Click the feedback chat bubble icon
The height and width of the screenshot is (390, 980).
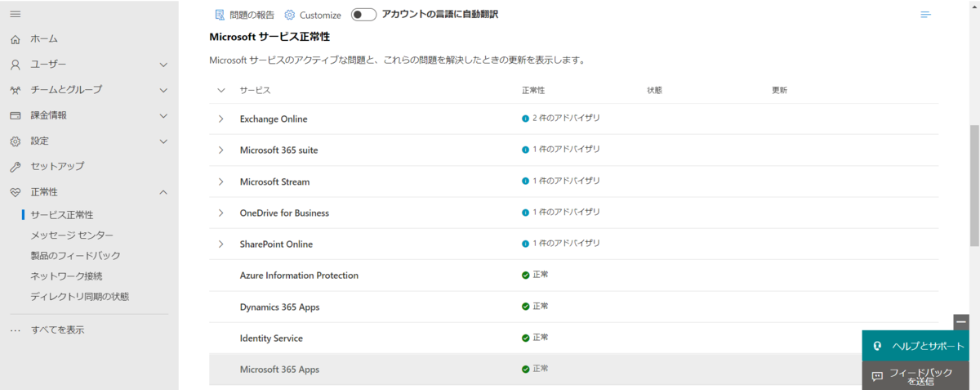877,377
